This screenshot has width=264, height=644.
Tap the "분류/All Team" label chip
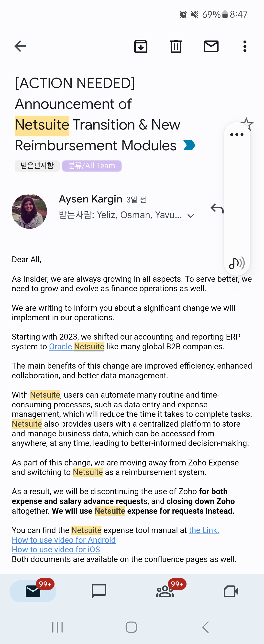tap(92, 166)
